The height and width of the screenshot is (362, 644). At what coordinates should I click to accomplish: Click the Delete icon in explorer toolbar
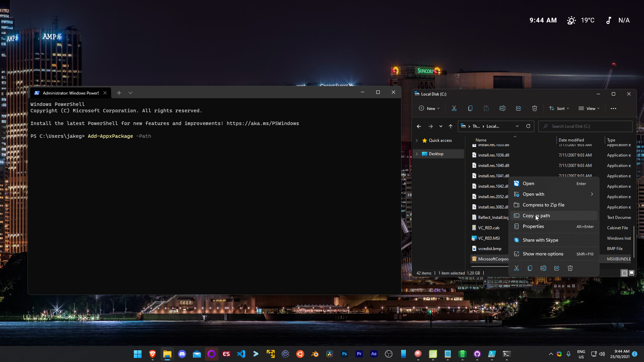coord(534,108)
